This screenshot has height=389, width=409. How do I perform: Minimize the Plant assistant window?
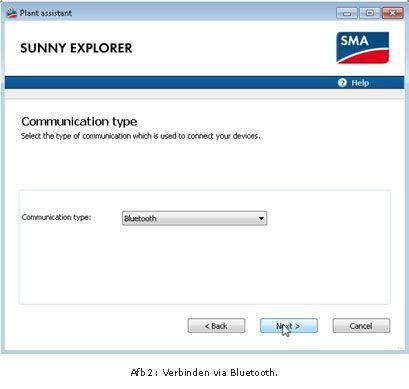(347, 13)
